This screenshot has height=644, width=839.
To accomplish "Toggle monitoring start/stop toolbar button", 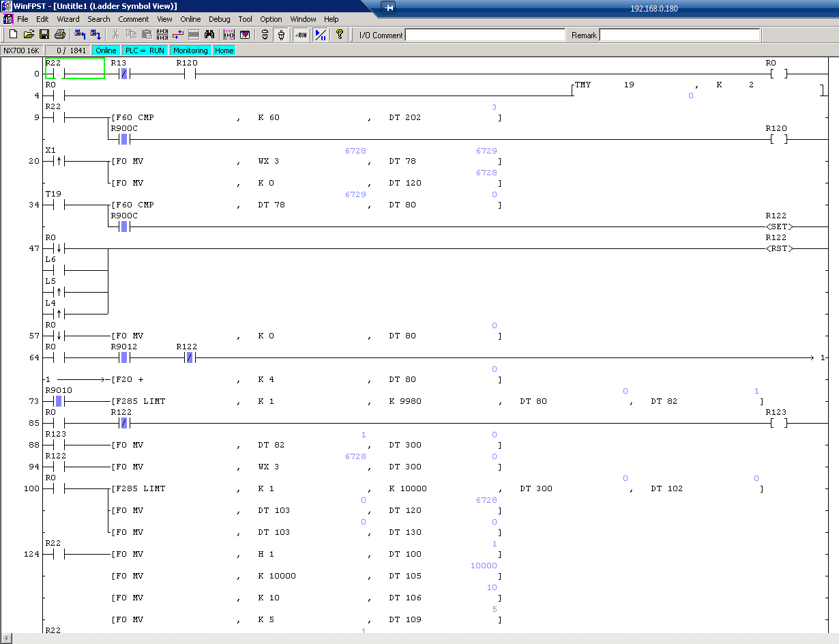I will pos(320,35).
